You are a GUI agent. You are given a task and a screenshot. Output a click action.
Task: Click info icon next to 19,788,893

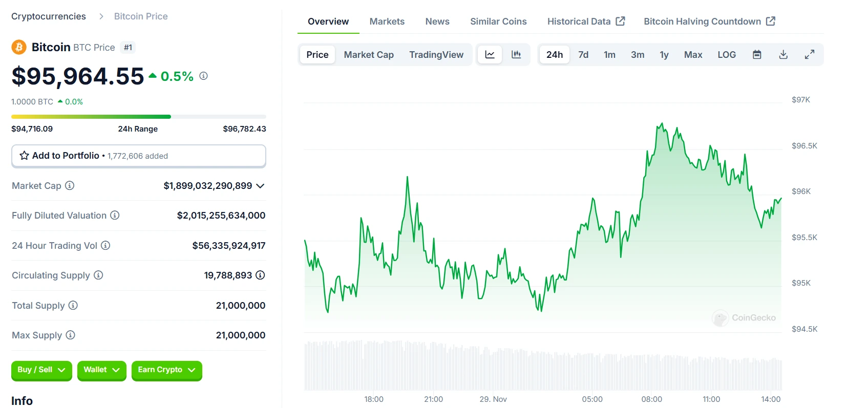260,275
